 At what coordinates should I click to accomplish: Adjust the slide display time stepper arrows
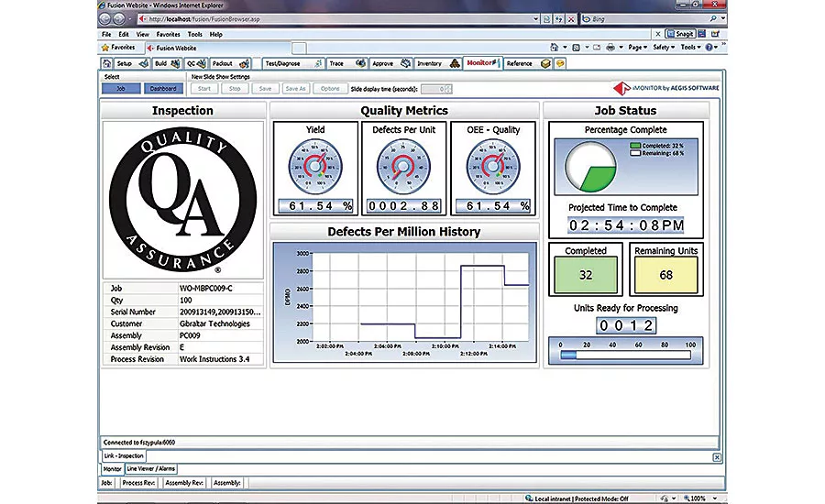point(448,89)
